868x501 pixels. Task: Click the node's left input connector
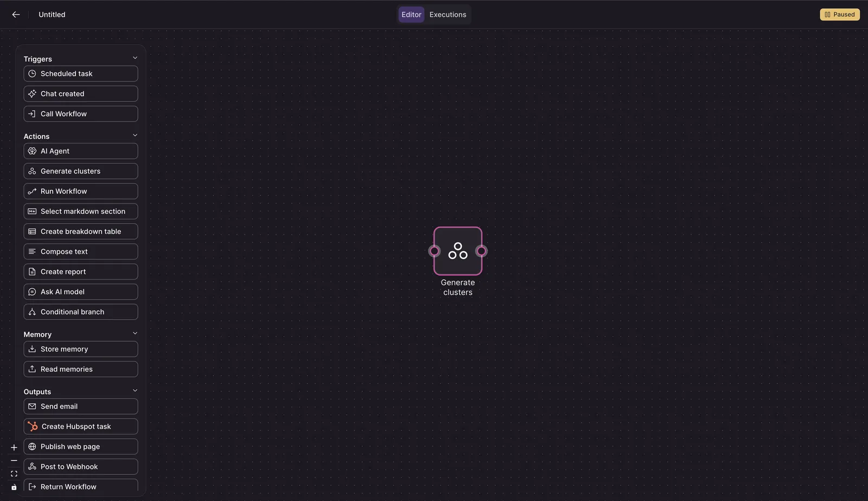click(x=434, y=251)
